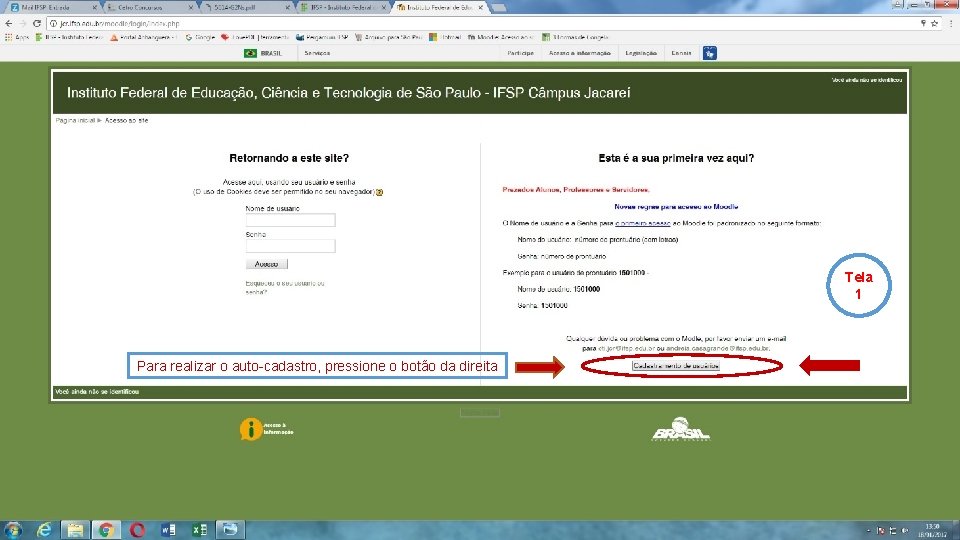Switch to the pdf document tab

click(x=245, y=7)
